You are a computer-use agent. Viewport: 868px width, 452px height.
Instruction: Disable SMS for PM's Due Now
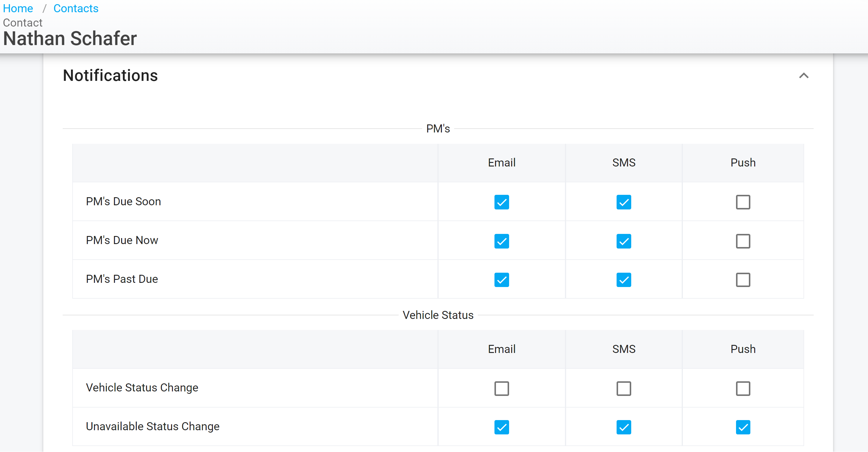pyautogui.click(x=623, y=241)
